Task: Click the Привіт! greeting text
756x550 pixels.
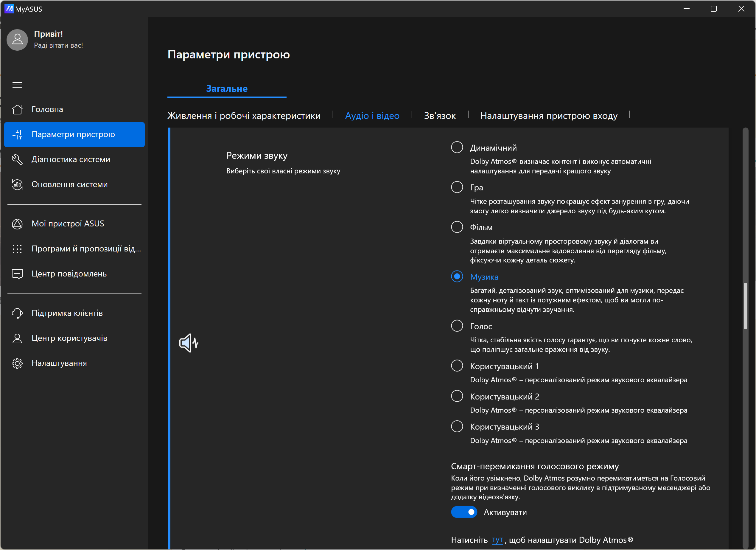Action: pos(48,34)
